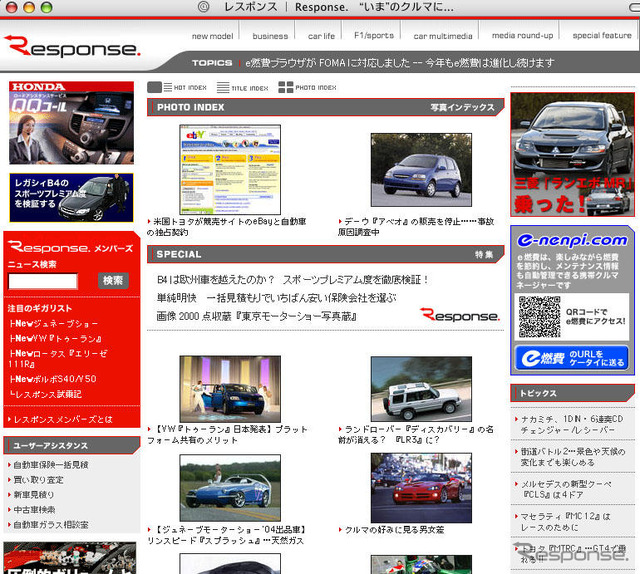
Task: Read Daewoo アベオ sales stop article
Action: point(416,227)
